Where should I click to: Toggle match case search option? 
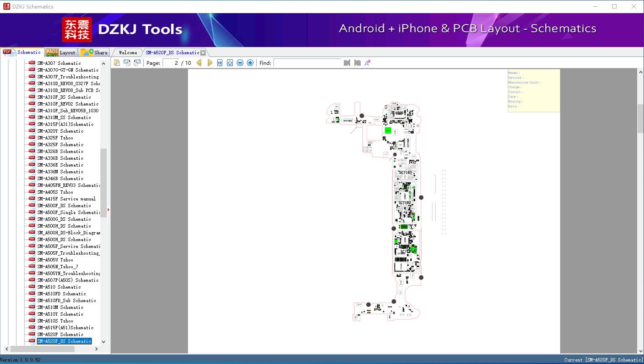pyautogui.click(x=368, y=63)
